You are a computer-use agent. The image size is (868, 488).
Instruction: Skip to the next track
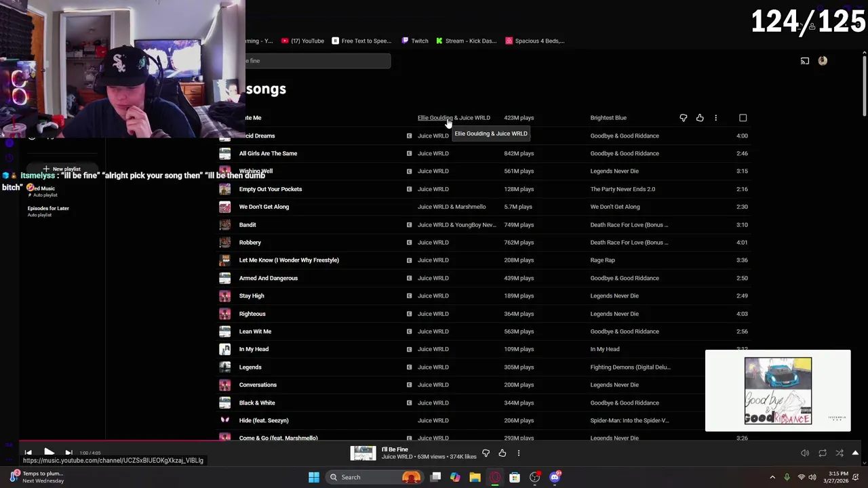(x=68, y=452)
